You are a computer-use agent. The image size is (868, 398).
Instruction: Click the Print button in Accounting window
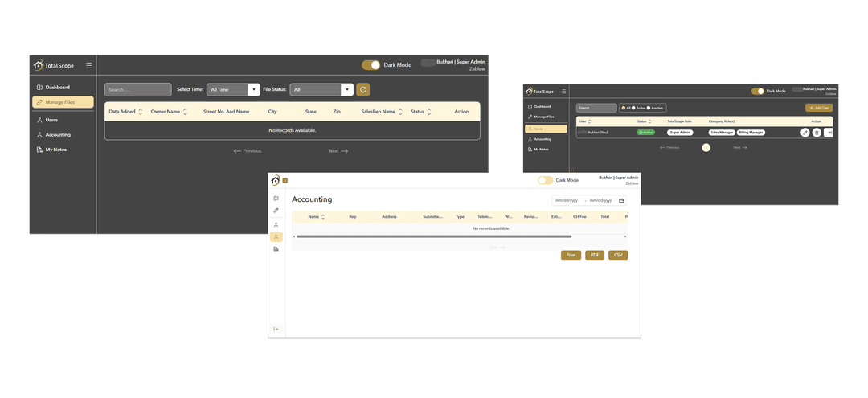tap(571, 255)
